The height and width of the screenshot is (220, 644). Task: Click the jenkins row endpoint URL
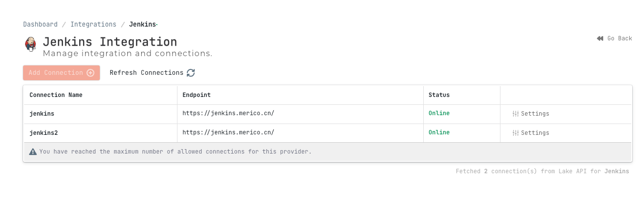tap(228, 114)
